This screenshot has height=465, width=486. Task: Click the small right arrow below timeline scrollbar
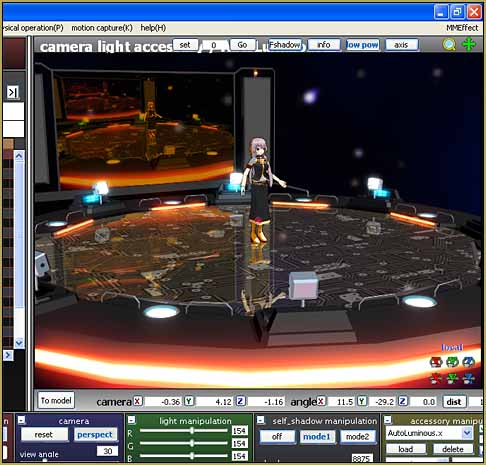8,355
